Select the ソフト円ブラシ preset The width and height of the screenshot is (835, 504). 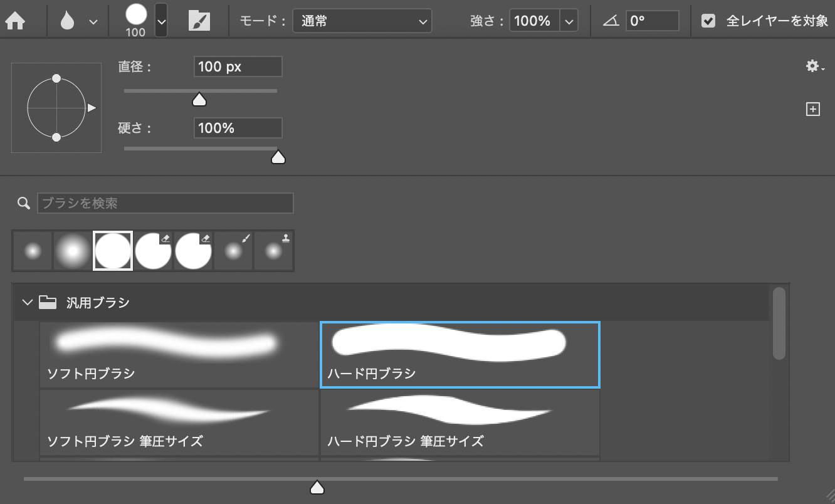click(x=179, y=355)
